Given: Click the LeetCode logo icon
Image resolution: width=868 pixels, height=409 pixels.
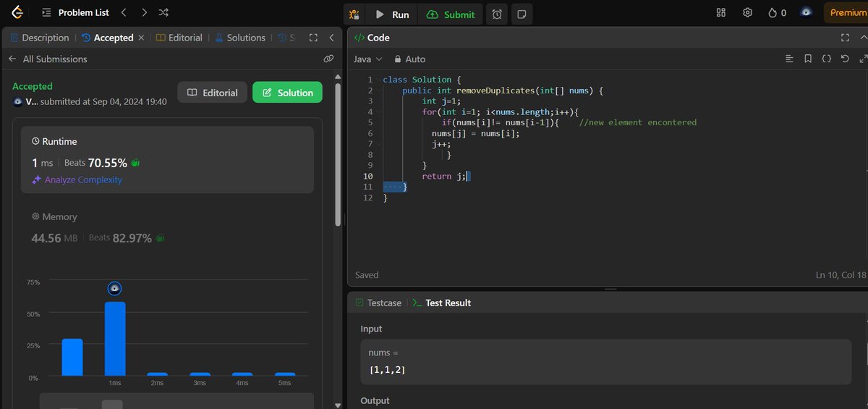Looking at the screenshot, I should point(16,12).
